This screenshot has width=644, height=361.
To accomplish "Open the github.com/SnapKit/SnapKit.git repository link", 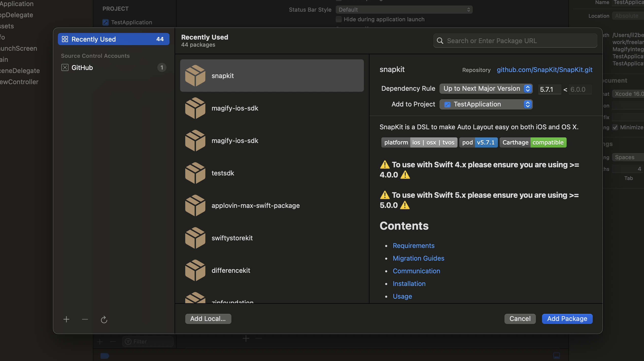I will pos(545,70).
